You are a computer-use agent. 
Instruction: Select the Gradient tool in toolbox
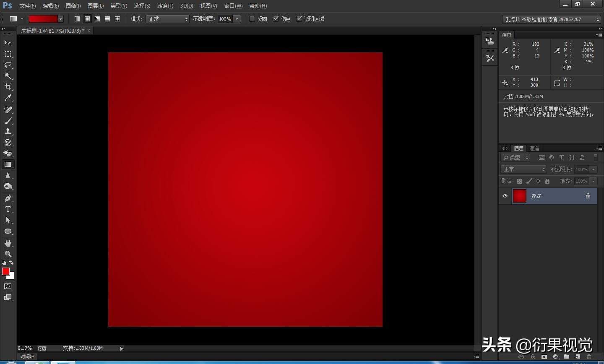[8, 164]
